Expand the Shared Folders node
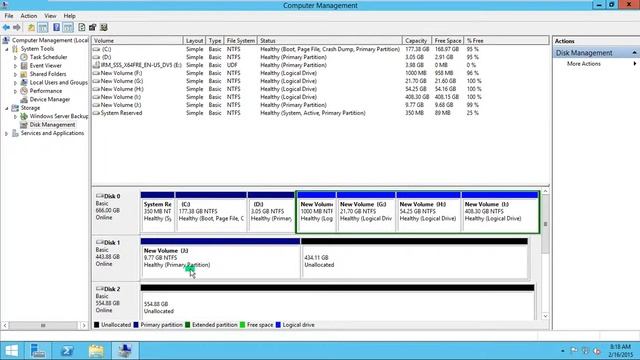This screenshot has height=360, width=640. point(16,74)
